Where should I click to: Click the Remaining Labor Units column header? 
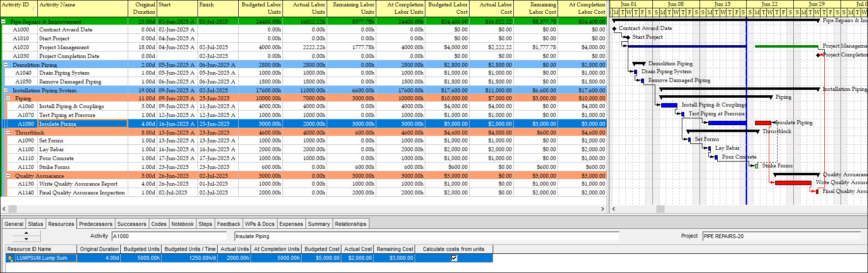(351, 8)
